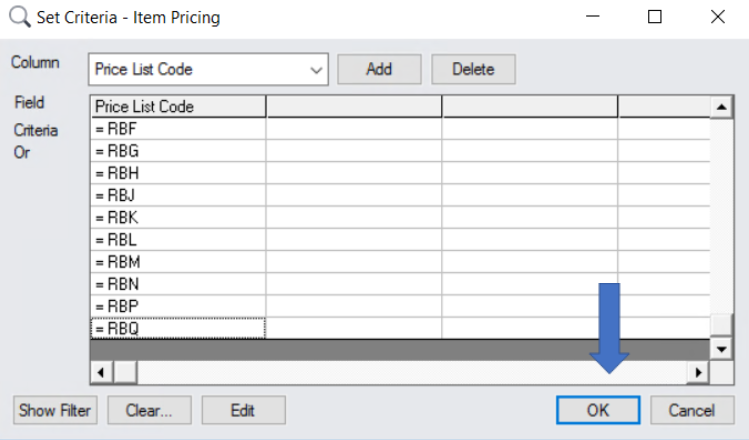Viewport: 749px width, 440px height.
Task: Open the Show Filter option
Action: [x=55, y=410]
